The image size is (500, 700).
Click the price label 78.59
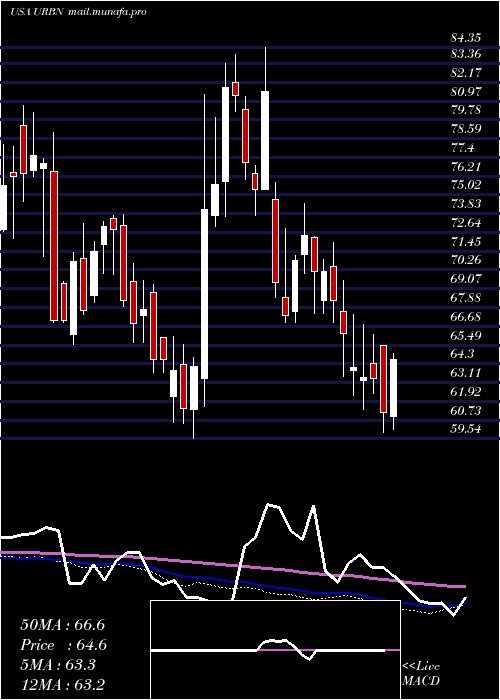466,129
